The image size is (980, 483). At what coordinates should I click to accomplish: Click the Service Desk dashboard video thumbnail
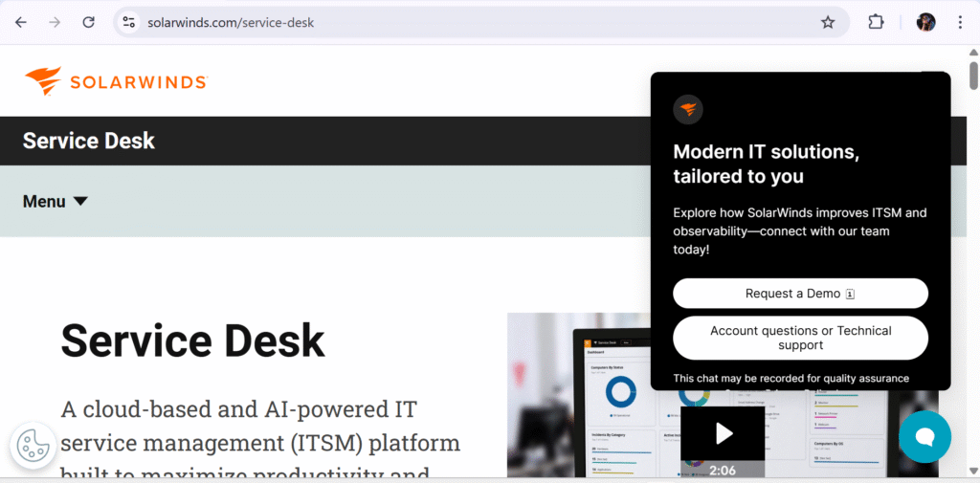pos(723,395)
